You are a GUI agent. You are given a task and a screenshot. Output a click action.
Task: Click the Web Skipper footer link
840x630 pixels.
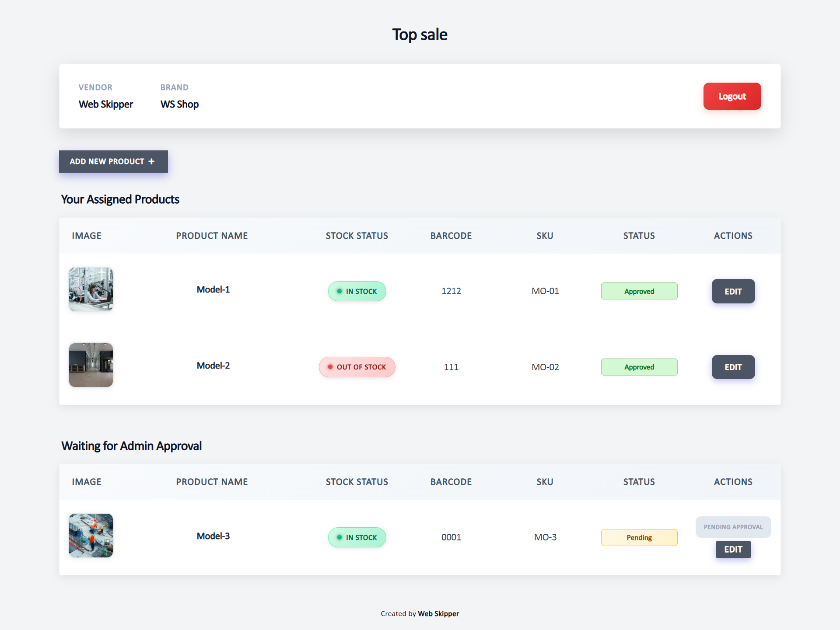(438, 613)
